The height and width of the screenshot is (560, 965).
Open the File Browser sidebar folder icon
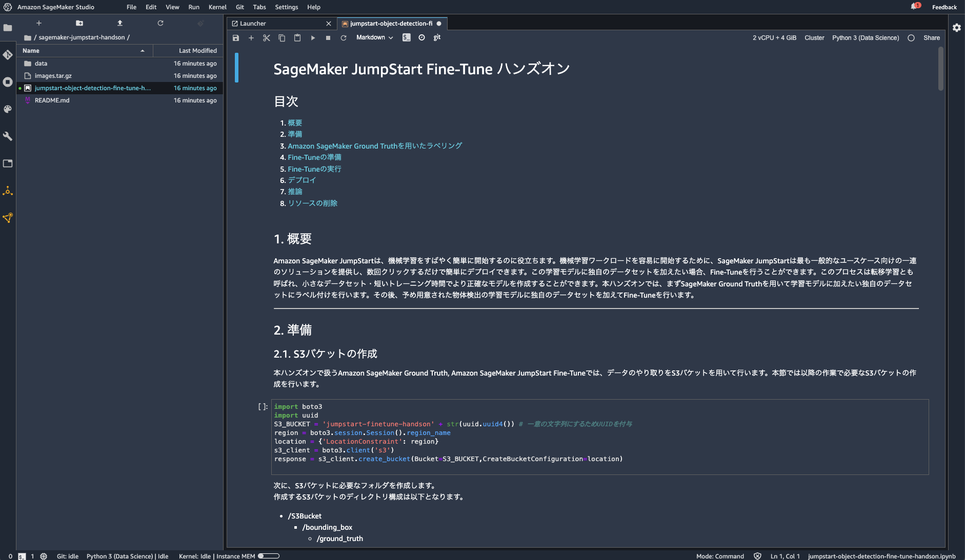pyautogui.click(x=8, y=28)
